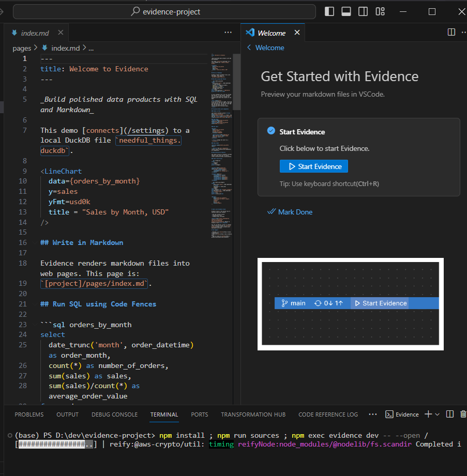Click the evidence-project command center search box
The width and height of the screenshot is (467, 476).
[x=164, y=12]
